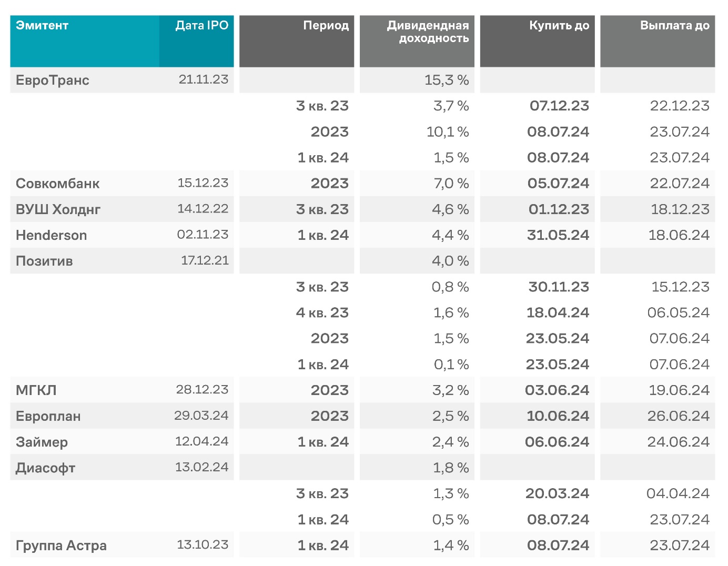Viewport: 728px width, 566px height.
Task: Select the Европлан issuer name
Action: (48, 416)
